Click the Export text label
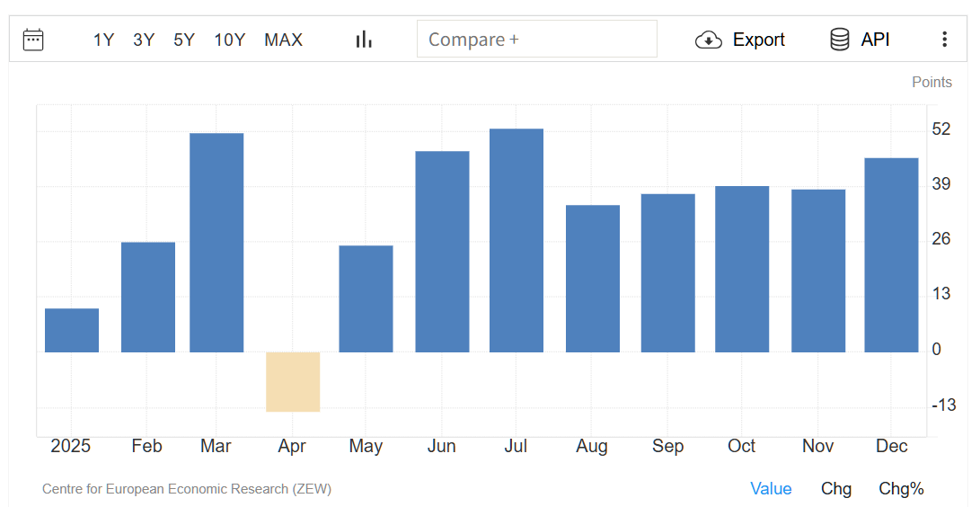Screen dimensions: 980x507 (x=758, y=40)
